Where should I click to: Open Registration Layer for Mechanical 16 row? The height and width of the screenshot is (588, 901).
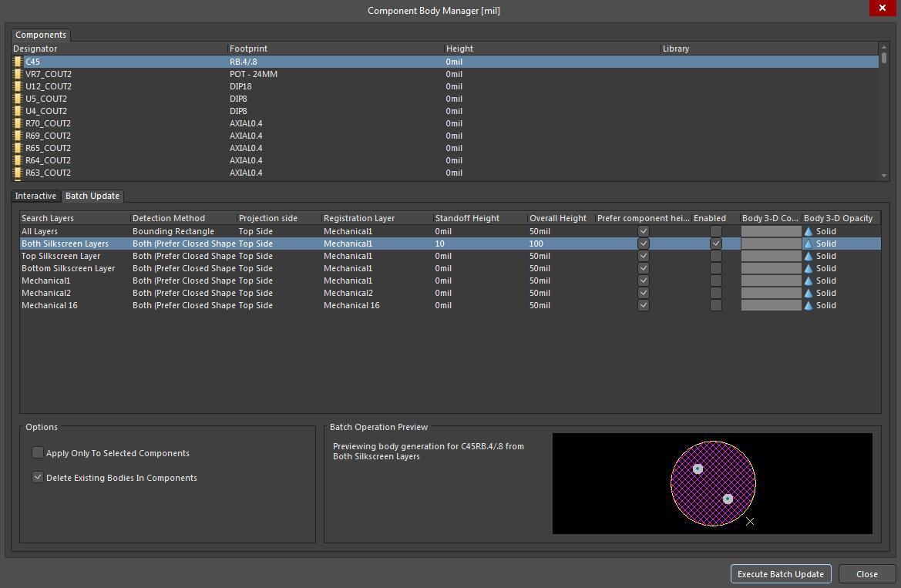click(x=377, y=305)
